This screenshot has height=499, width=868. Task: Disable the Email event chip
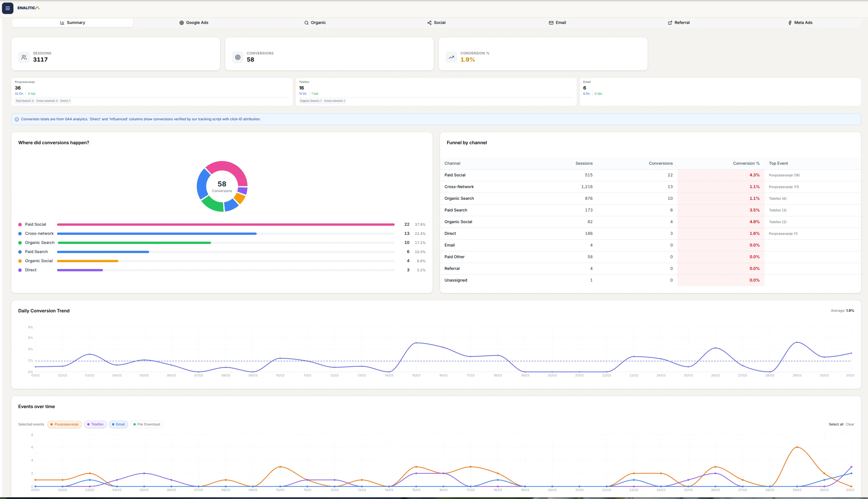118,424
